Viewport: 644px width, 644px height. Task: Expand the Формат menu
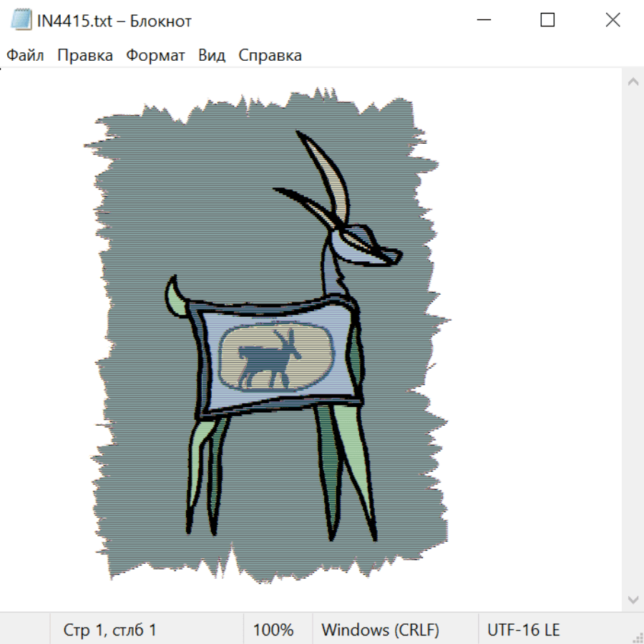155,56
